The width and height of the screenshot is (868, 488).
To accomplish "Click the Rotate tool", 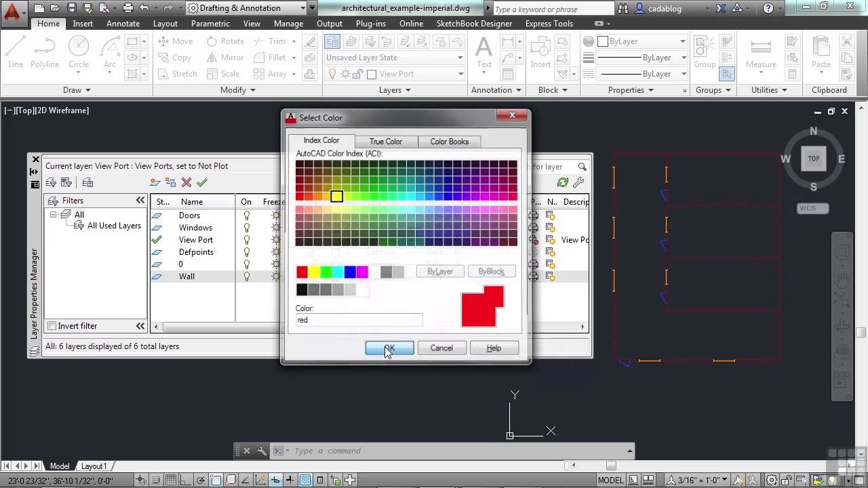I will pos(225,41).
